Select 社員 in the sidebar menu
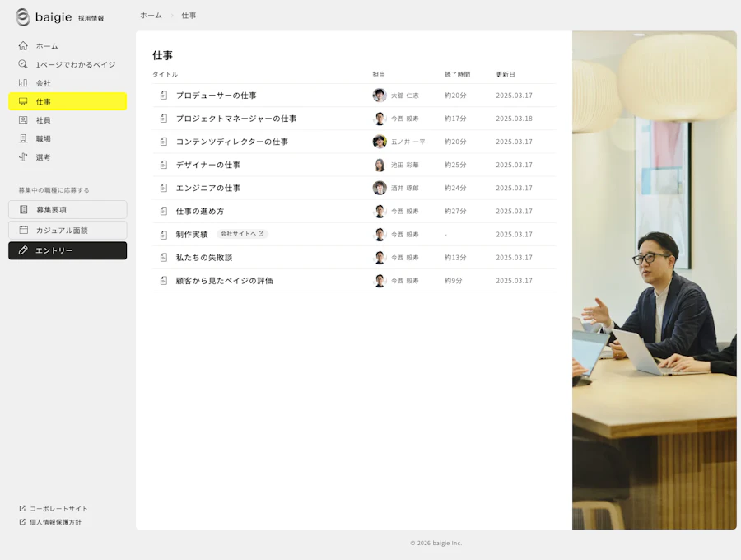 [x=68, y=120]
